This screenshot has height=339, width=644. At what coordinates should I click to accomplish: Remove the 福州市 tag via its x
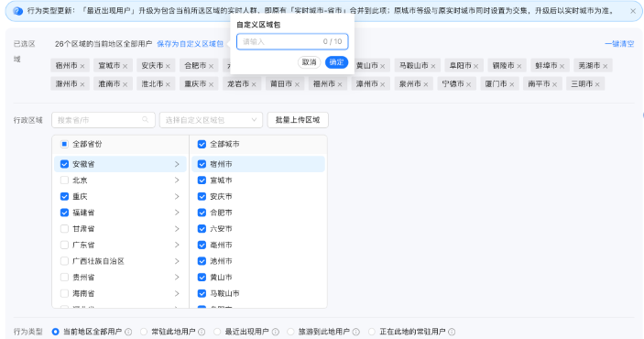pos(340,84)
